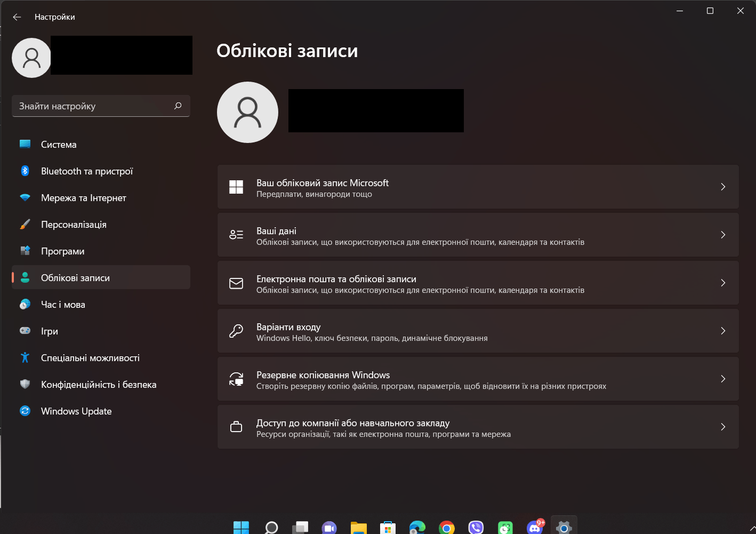
Task: Open Ігри via the gamepad icon
Action: tap(25, 331)
